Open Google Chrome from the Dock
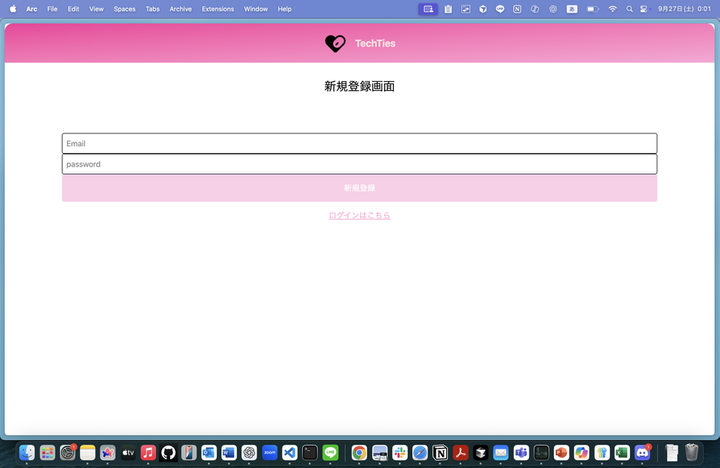Image resolution: width=720 pixels, height=468 pixels. coord(359,453)
